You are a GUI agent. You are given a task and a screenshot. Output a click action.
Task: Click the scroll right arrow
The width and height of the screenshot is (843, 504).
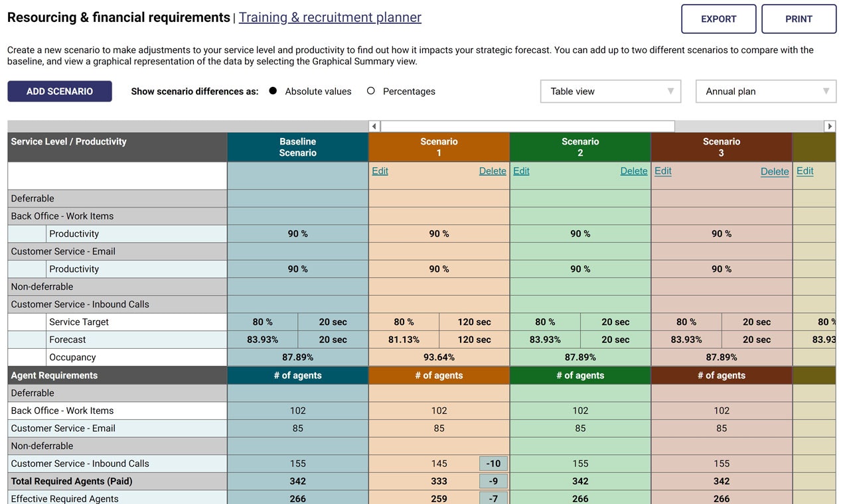[x=830, y=126]
